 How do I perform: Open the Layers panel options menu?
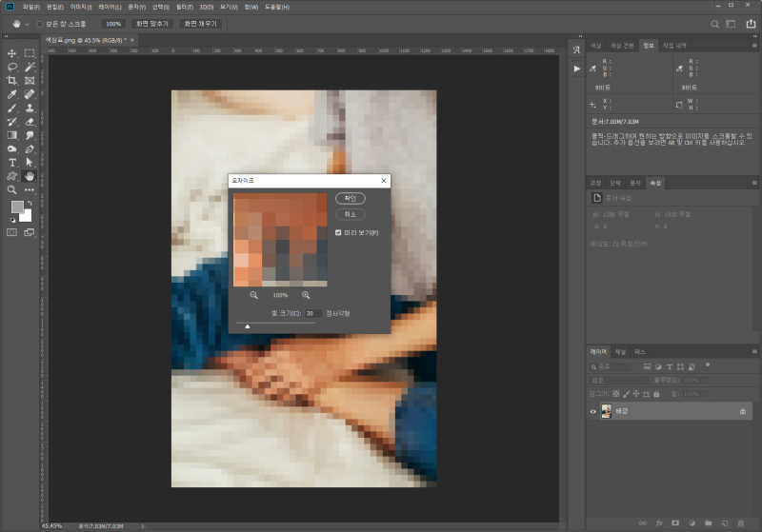[754, 351]
